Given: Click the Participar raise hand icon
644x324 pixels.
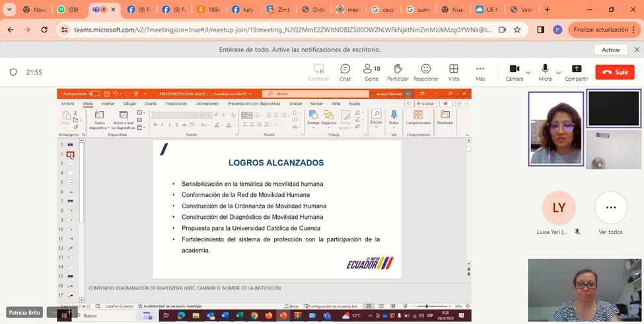Looking at the screenshot, I should (x=398, y=69).
